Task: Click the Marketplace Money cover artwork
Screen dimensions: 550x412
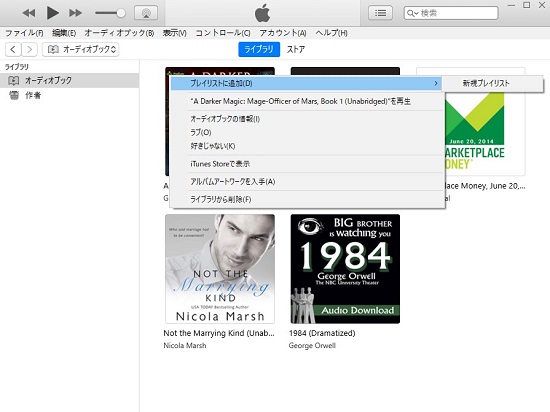Action: pos(485,133)
